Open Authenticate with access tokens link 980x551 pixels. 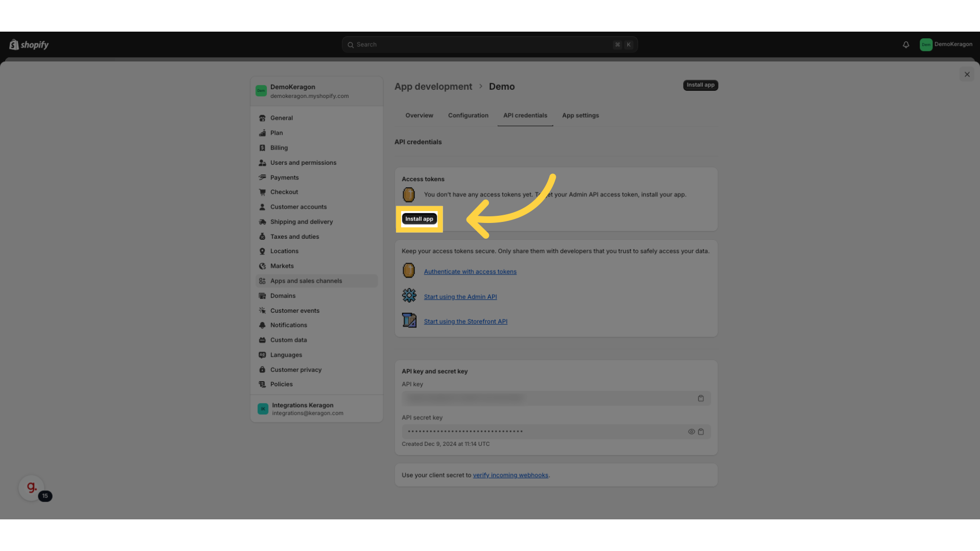pyautogui.click(x=470, y=272)
